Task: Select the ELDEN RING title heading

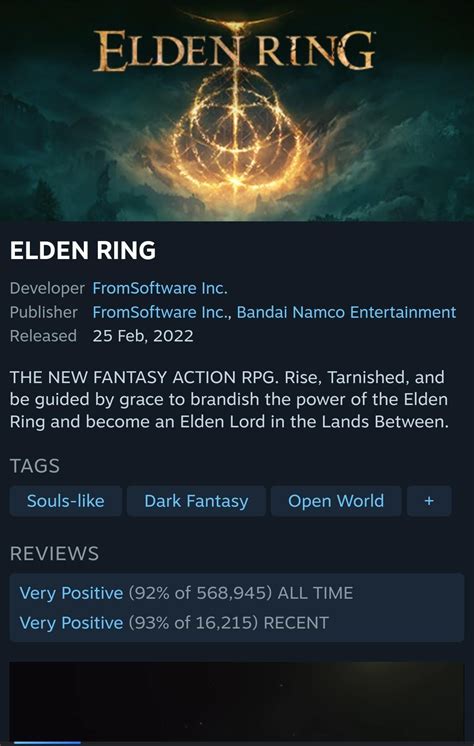Action: pos(83,251)
